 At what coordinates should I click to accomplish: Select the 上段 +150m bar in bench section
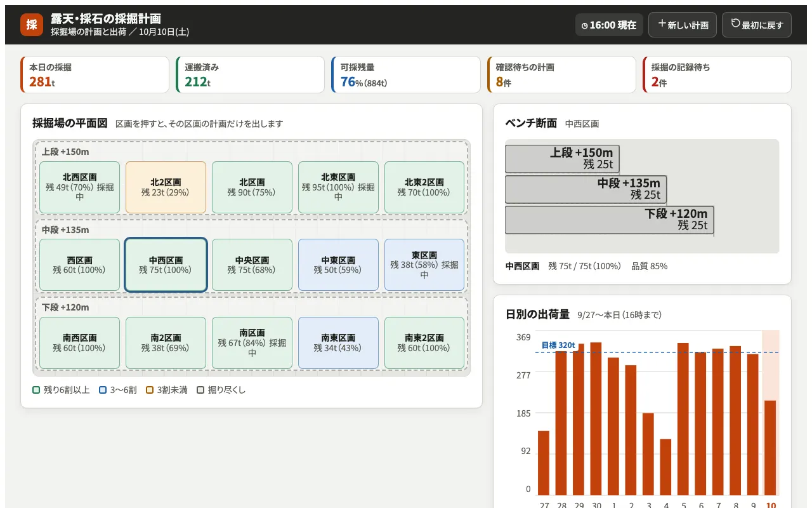(562, 159)
